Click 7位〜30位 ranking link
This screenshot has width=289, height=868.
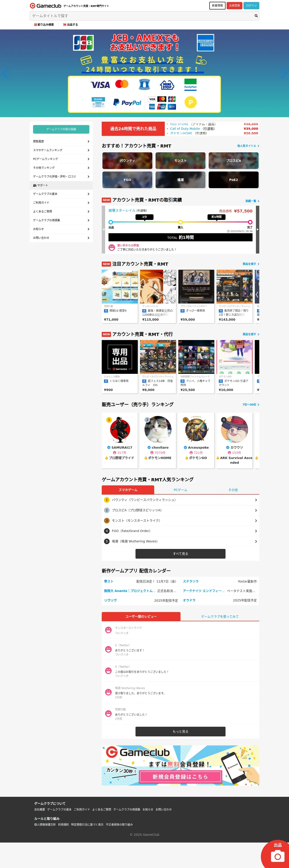pyautogui.click(x=251, y=405)
